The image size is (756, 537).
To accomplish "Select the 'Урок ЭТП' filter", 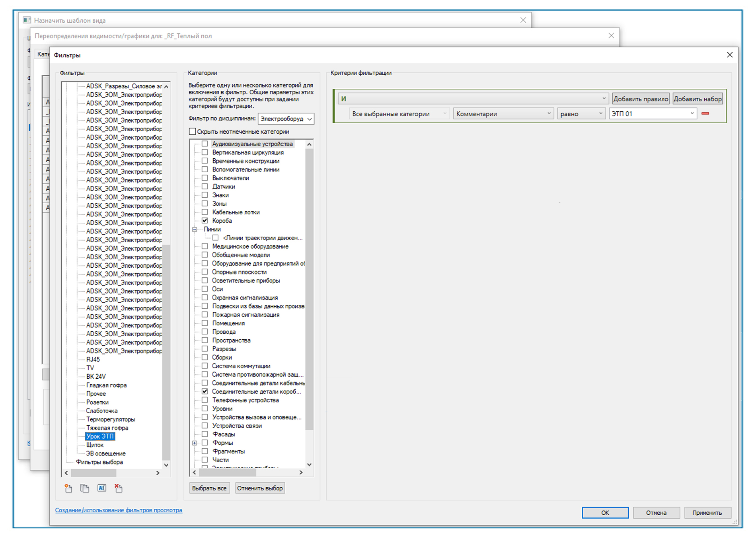I will tap(100, 436).
